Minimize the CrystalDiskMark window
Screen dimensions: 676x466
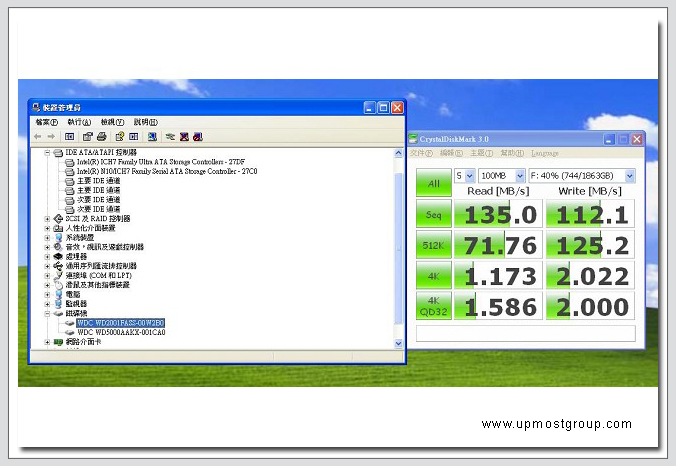(609, 139)
